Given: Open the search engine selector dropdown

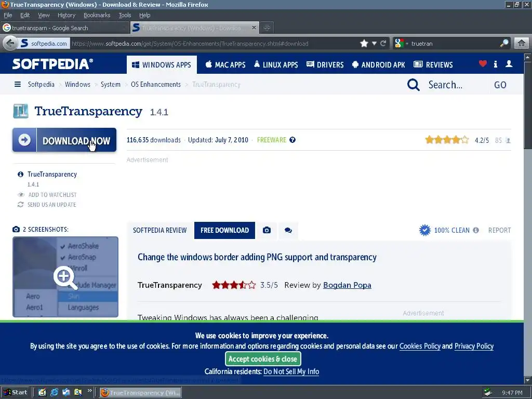Looking at the screenshot, I should pyautogui.click(x=402, y=44).
